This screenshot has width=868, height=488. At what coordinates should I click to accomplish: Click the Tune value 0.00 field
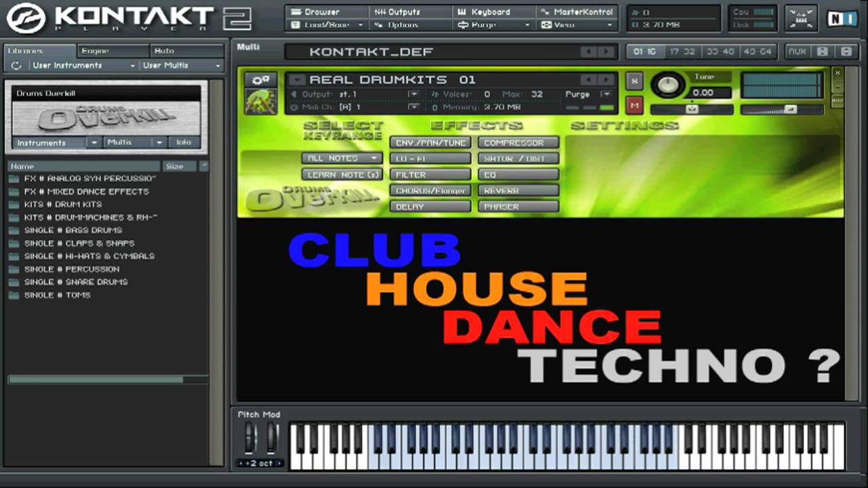pyautogui.click(x=707, y=93)
